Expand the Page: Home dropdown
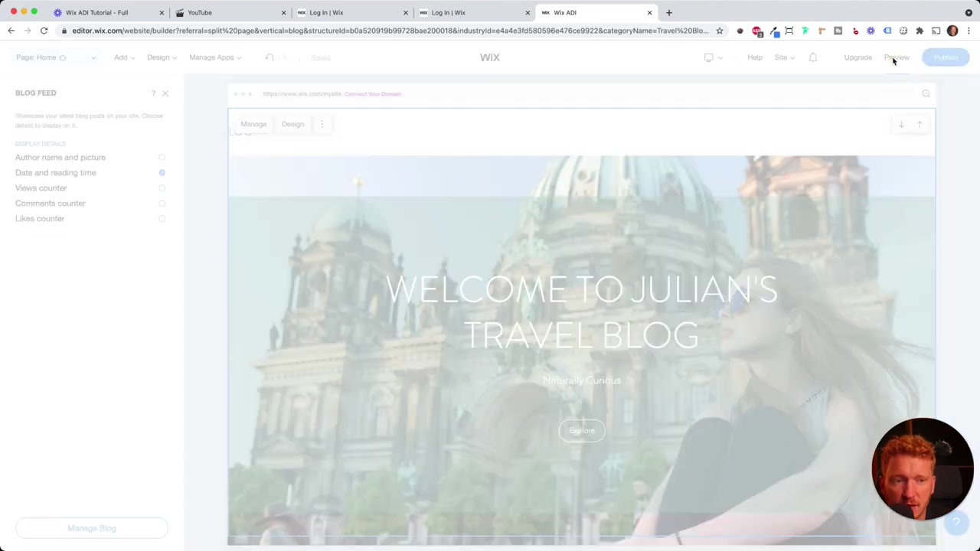 coord(57,57)
